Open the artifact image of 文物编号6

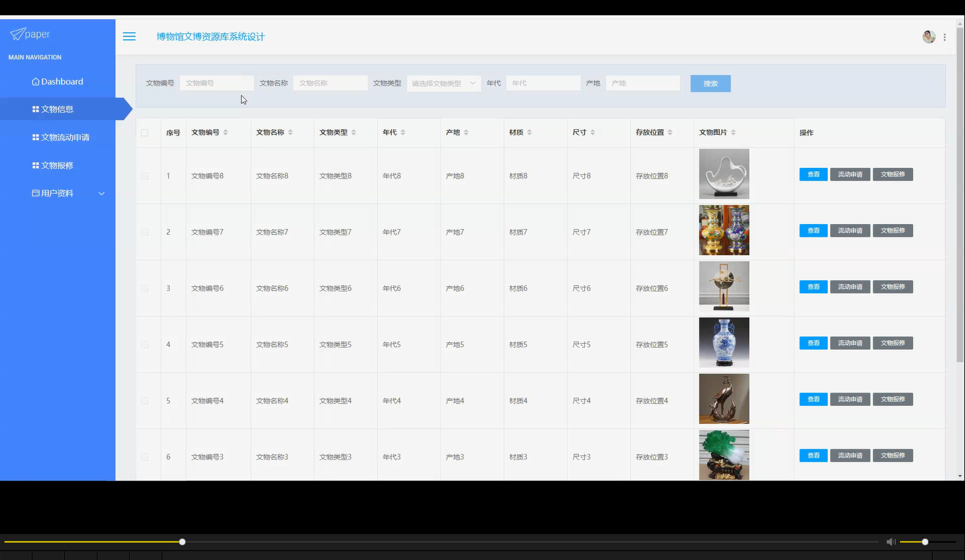coord(724,286)
